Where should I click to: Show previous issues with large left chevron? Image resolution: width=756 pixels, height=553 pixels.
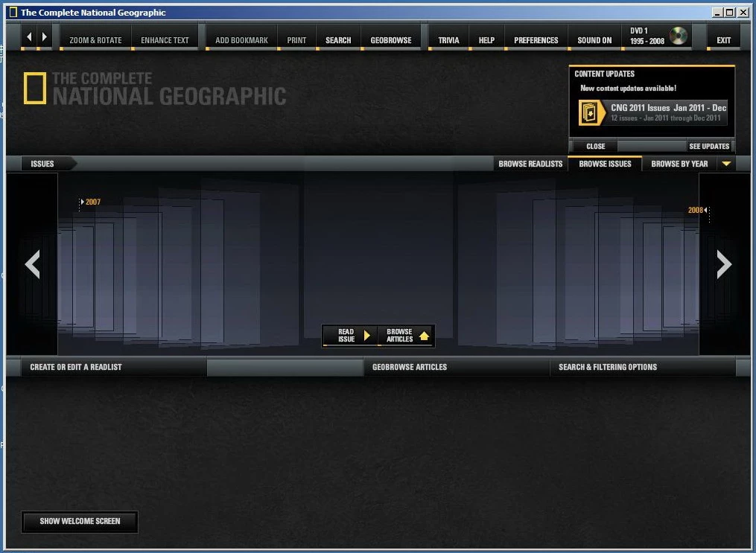pos(32,264)
